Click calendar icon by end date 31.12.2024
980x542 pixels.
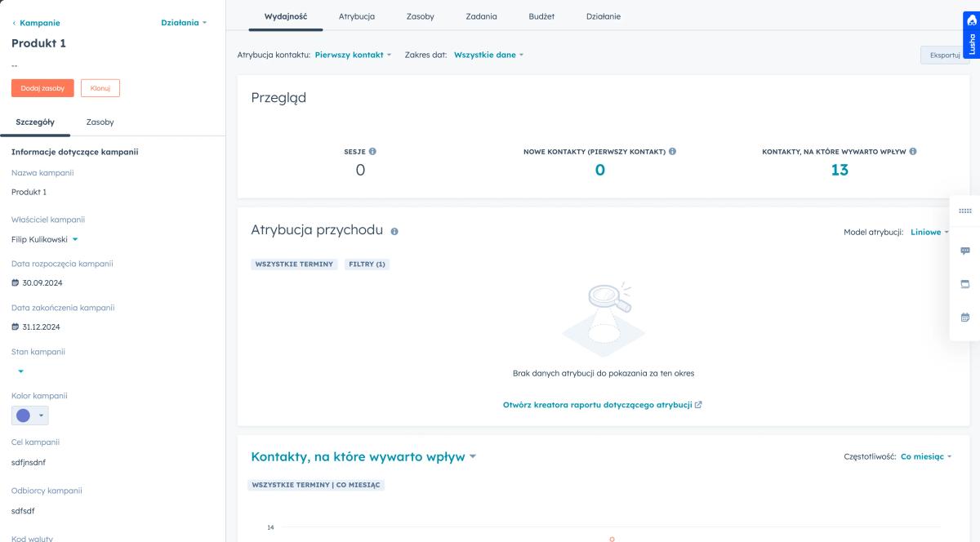coord(15,327)
